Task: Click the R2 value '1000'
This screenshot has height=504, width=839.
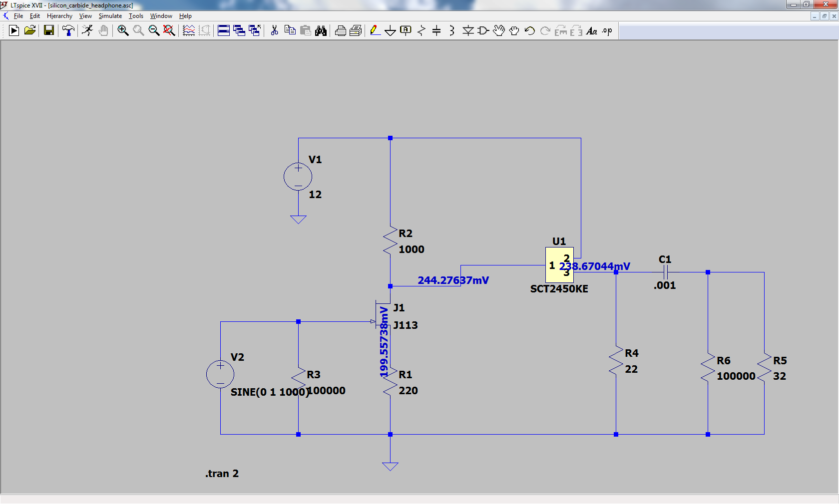Action: [412, 250]
